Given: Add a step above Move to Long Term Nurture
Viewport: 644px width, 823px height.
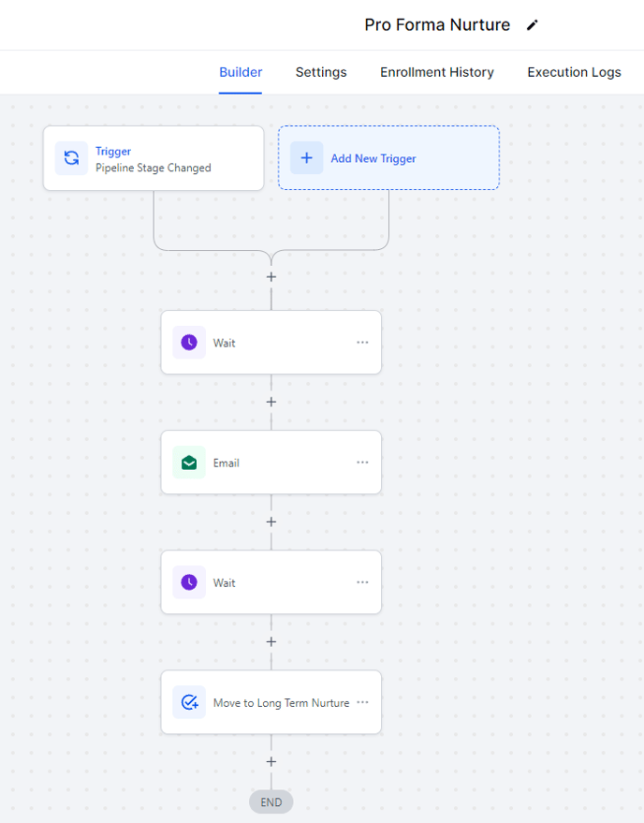Looking at the screenshot, I should pyautogui.click(x=271, y=642).
